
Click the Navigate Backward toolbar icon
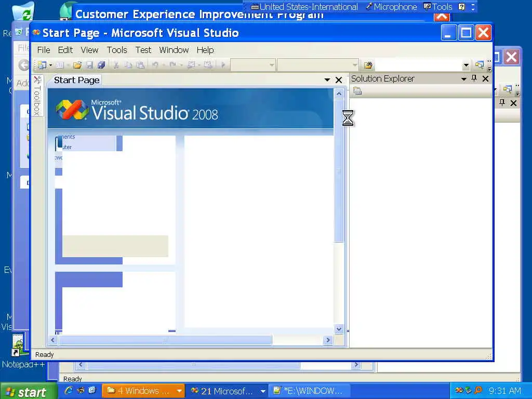click(x=191, y=64)
